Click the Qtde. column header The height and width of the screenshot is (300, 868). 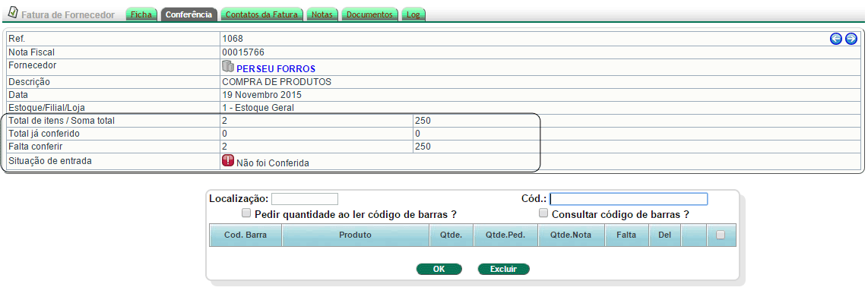(451, 235)
